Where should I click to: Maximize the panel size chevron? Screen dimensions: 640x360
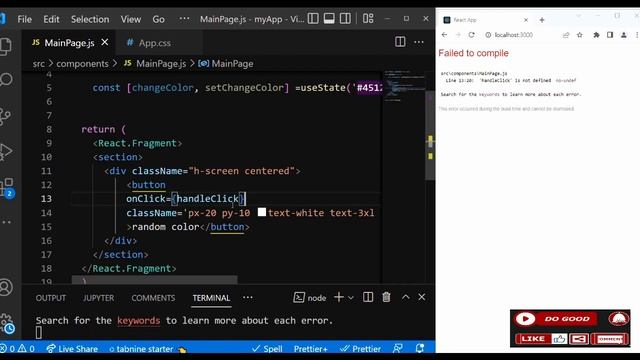405,297
